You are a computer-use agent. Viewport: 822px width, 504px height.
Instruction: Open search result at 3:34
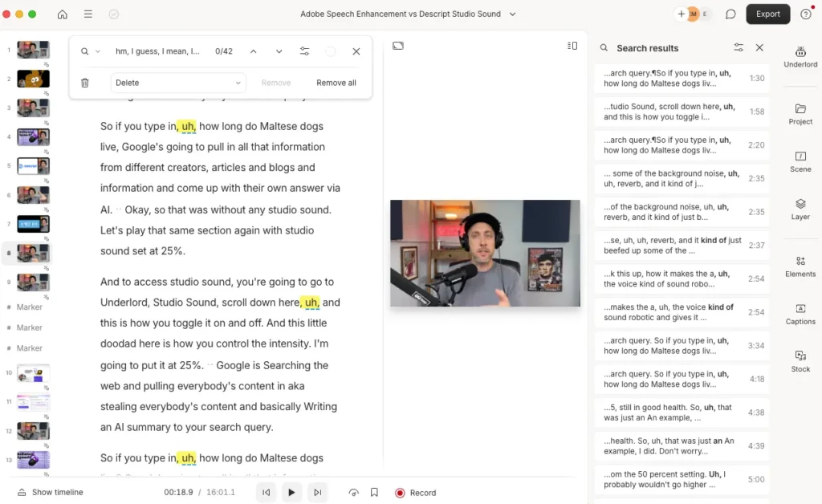(x=682, y=346)
